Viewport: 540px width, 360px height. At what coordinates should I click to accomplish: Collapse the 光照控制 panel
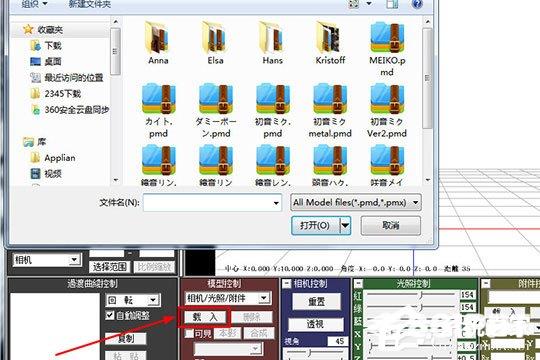pos(358,284)
